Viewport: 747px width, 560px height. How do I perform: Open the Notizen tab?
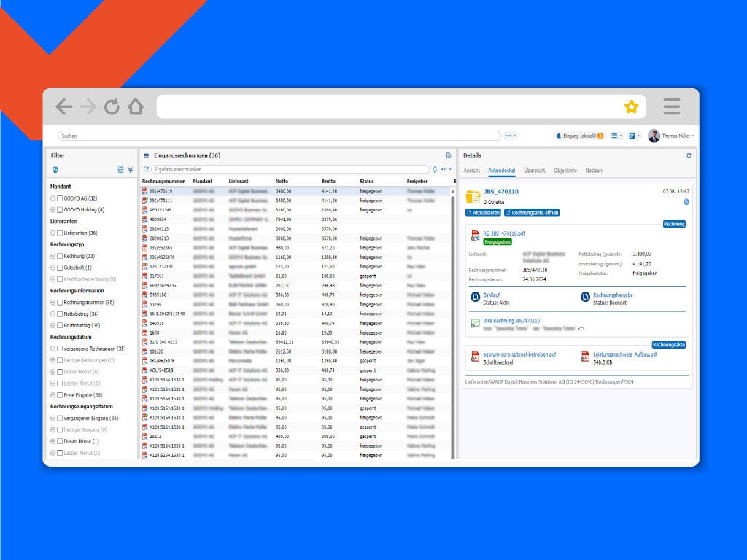click(x=593, y=171)
